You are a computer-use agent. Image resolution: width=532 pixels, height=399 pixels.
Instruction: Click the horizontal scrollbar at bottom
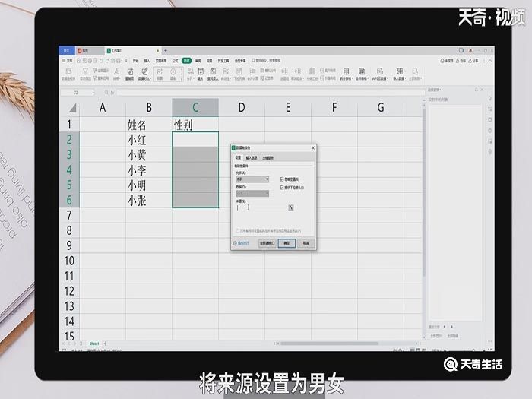click(329, 344)
